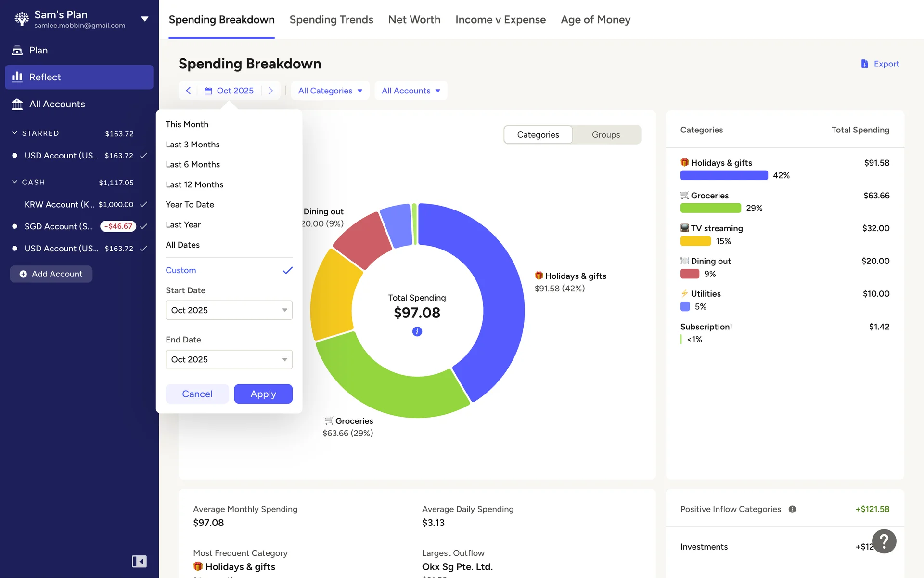Collapse the STARRED accounts section
924x578 pixels.
15,133
